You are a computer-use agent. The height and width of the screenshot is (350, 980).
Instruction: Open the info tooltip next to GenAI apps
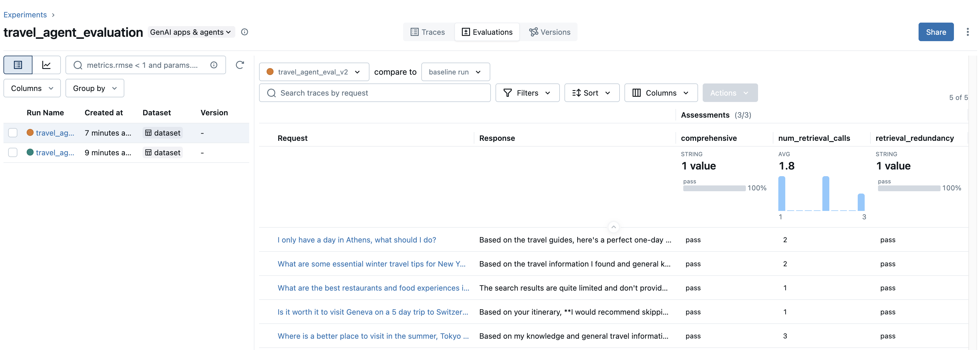point(245,32)
